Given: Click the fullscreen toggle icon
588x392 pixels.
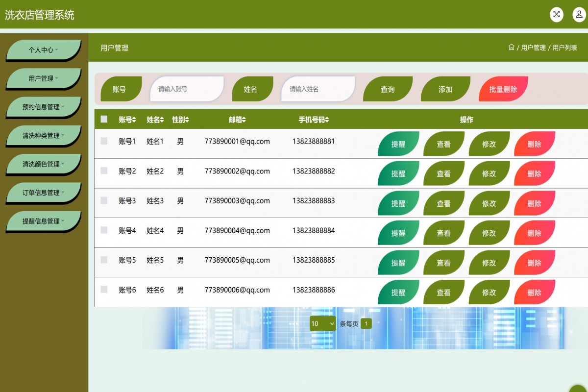Looking at the screenshot, I should pyautogui.click(x=556, y=14).
